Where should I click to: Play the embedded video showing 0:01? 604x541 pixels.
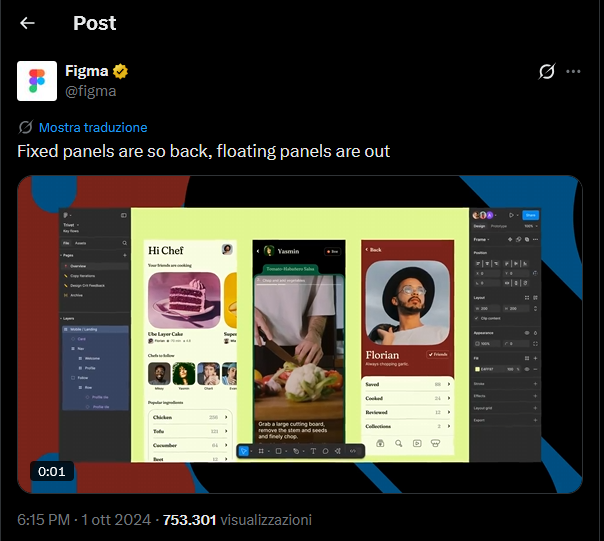[x=300, y=334]
